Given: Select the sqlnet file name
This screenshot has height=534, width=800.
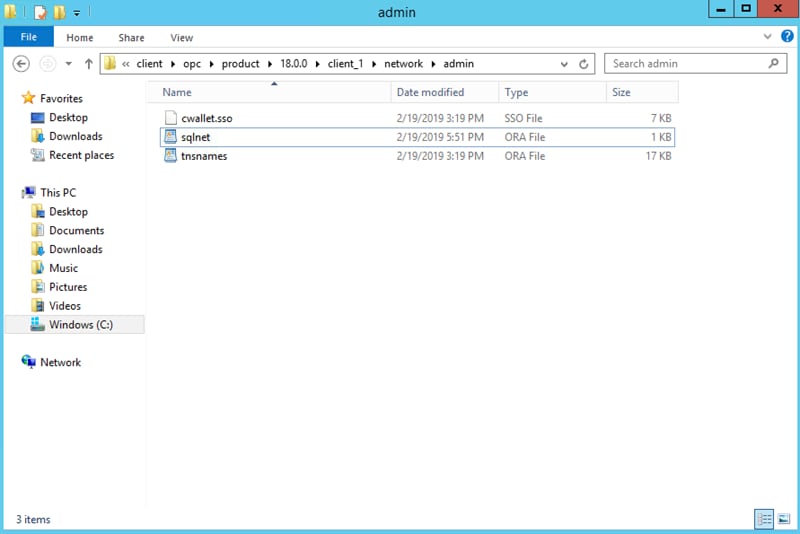Looking at the screenshot, I should click(195, 137).
